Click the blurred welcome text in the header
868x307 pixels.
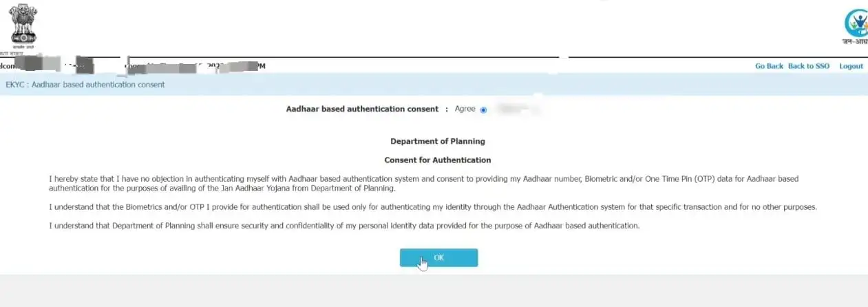pyautogui.click(x=41, y=66)
